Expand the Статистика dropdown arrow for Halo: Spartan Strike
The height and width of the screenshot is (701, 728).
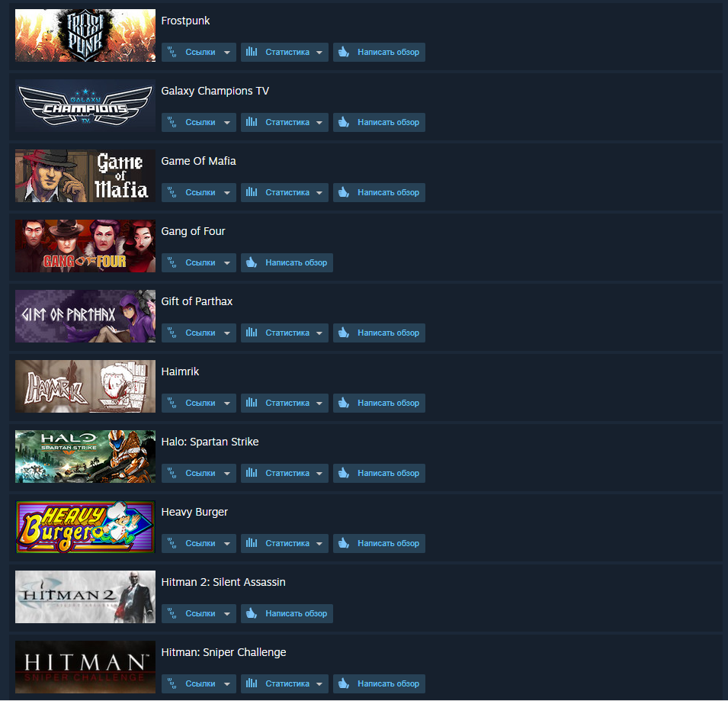(x=319, y=474)
